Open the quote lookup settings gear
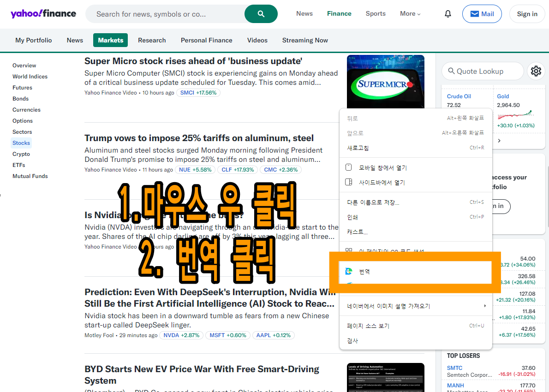Viewport: 549px width, 392px height. [536, 71]
